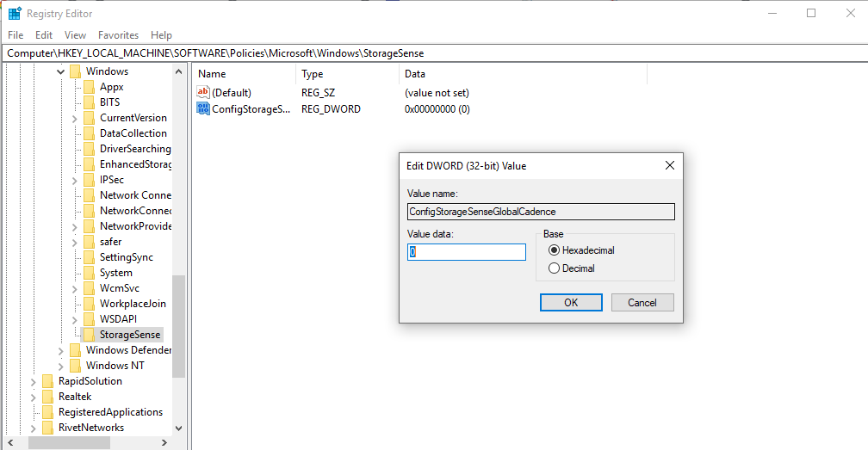This screenshot has width=868, height=450.
Task: Click the System folder icon
Action: (90, 273)
